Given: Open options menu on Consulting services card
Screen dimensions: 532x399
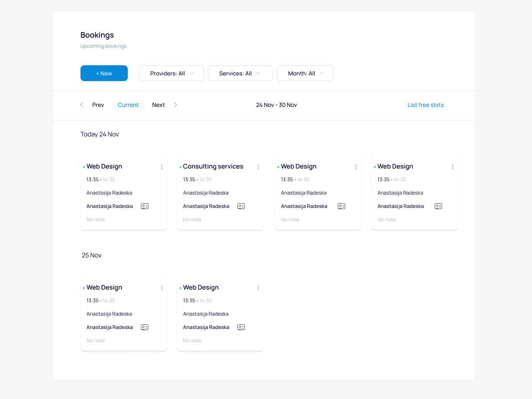Looking at the screenshot, I should point(258,167).
